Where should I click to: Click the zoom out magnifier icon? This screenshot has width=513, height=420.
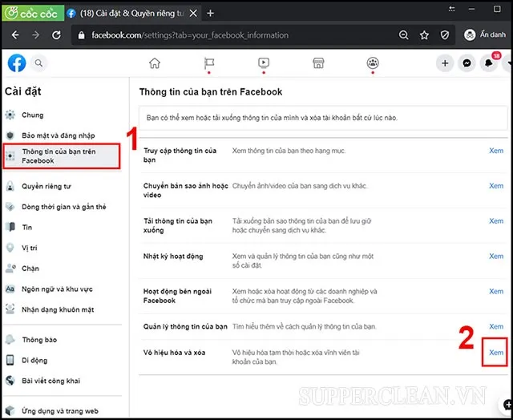404,35
